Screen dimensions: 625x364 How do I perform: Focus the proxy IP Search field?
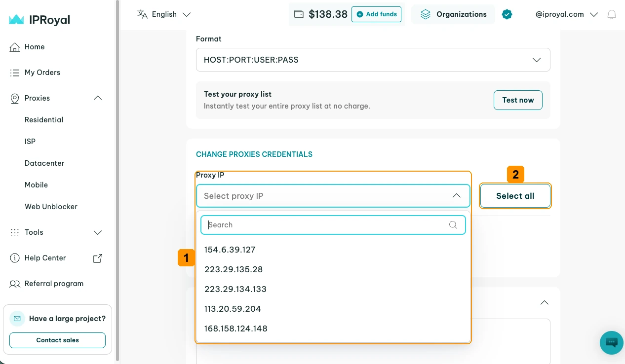(x=333, y=225)
